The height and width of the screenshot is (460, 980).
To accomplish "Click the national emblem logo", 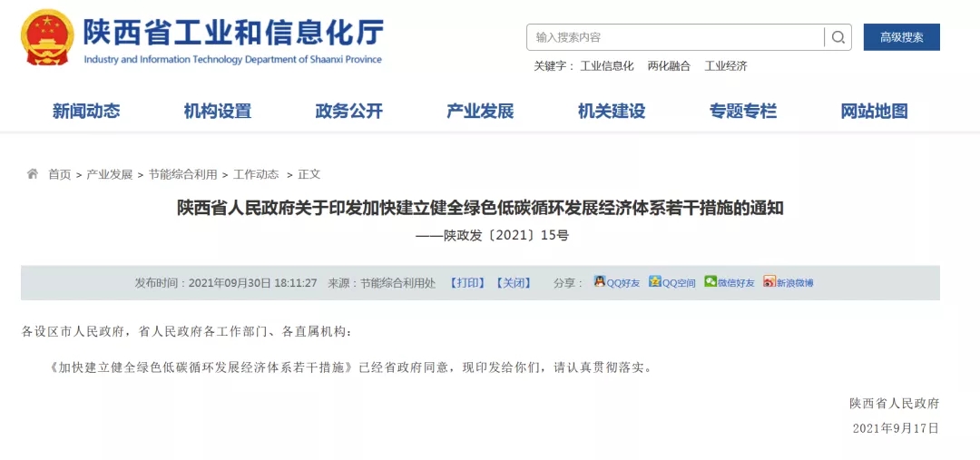I will [47, 37].
